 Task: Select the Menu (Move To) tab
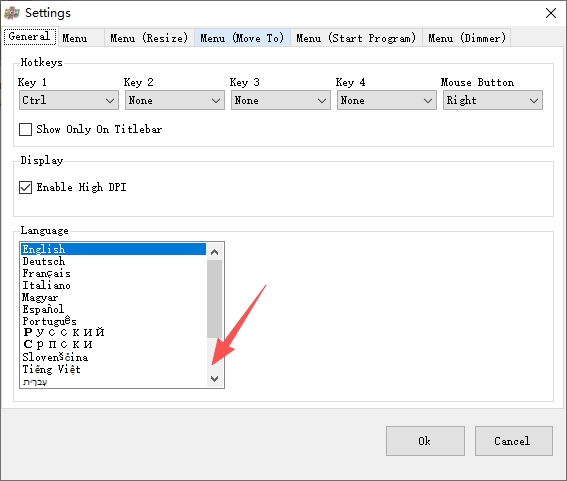[x=242, y=38]
